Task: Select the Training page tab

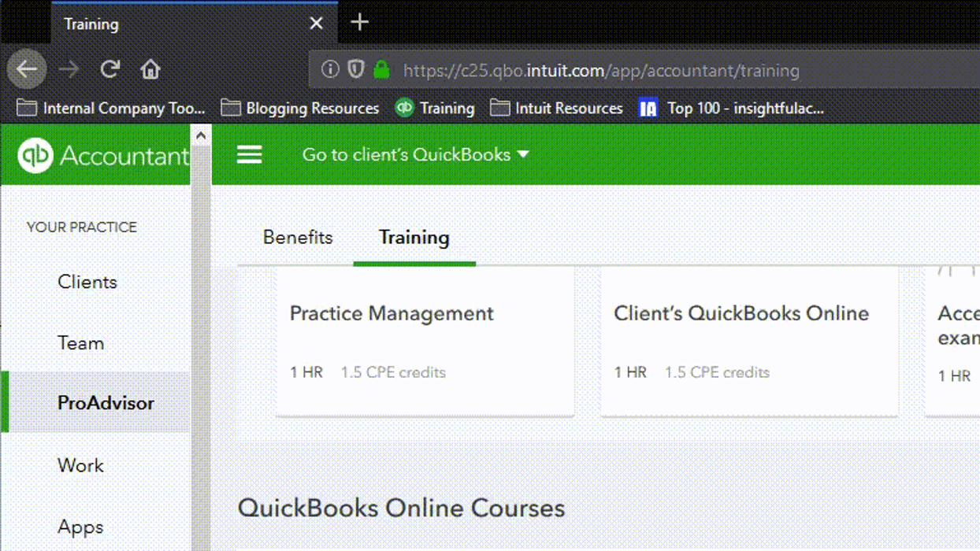Action: [414, 238]
